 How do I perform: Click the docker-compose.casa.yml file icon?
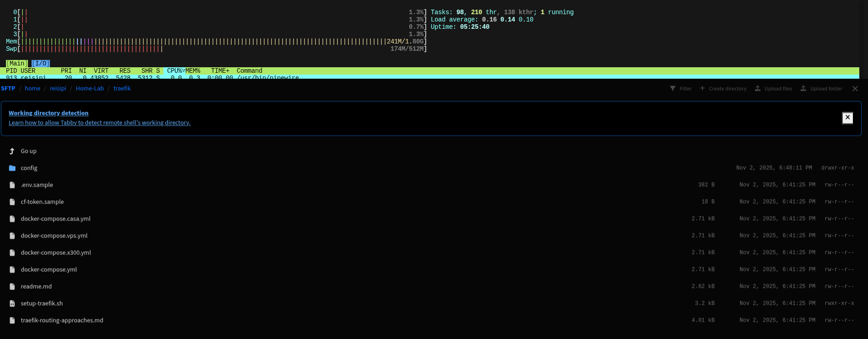12,219
